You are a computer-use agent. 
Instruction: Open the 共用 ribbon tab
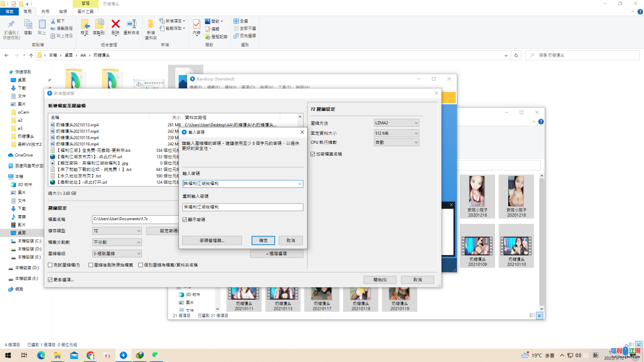click(45, 11)
